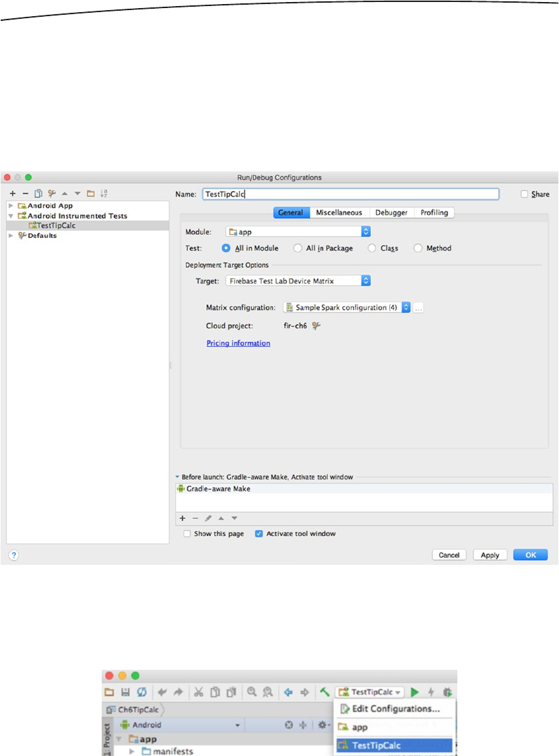
Task: Collapse the Before launch section
Action: [178, 477]
